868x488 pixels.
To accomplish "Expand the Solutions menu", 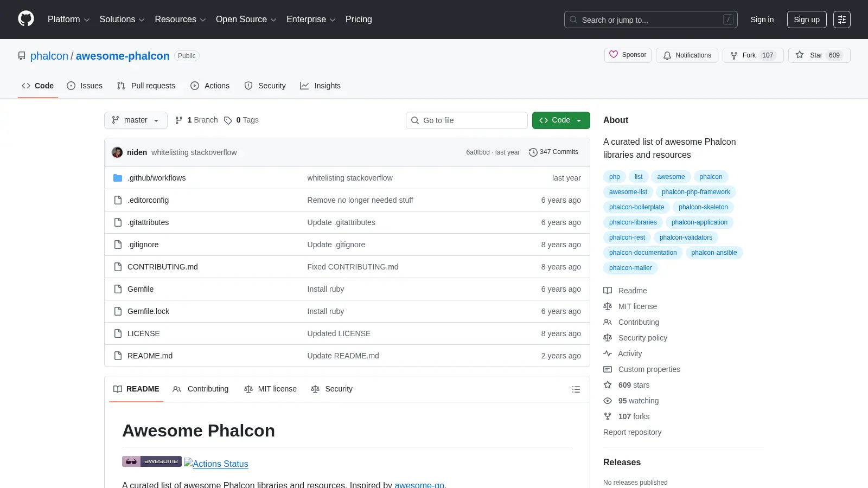I will pos(122,20).
